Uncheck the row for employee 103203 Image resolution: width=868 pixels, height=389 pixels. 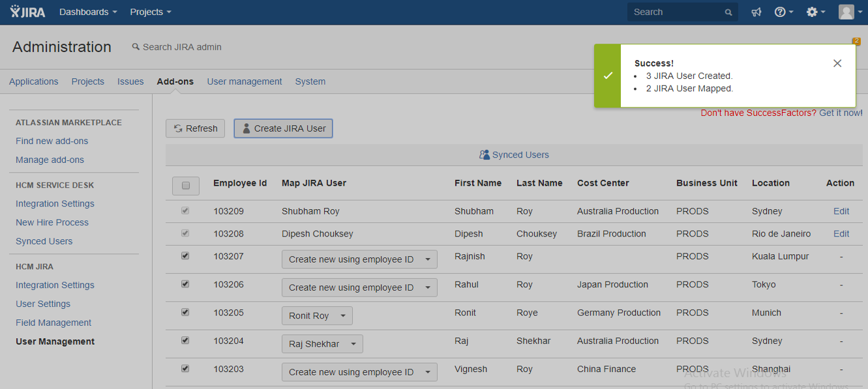185,369
